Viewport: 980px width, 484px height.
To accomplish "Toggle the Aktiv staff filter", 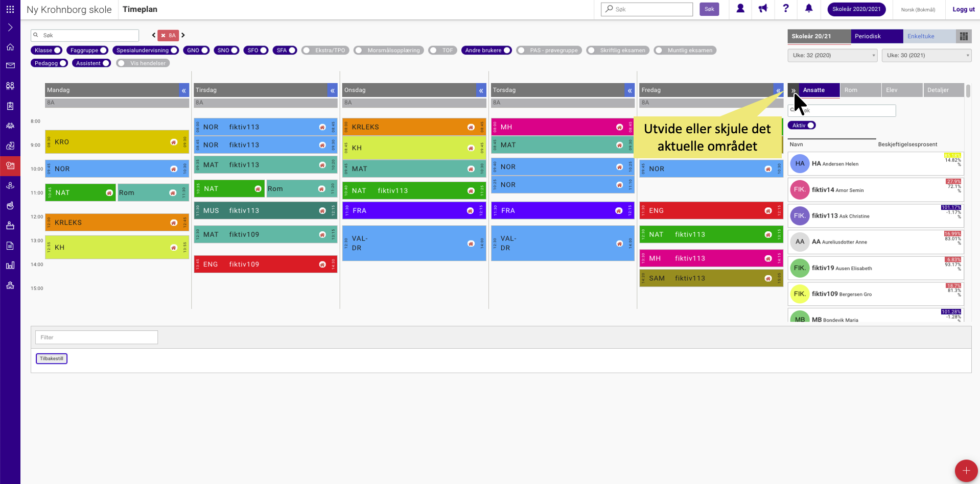I will [802, 125].
